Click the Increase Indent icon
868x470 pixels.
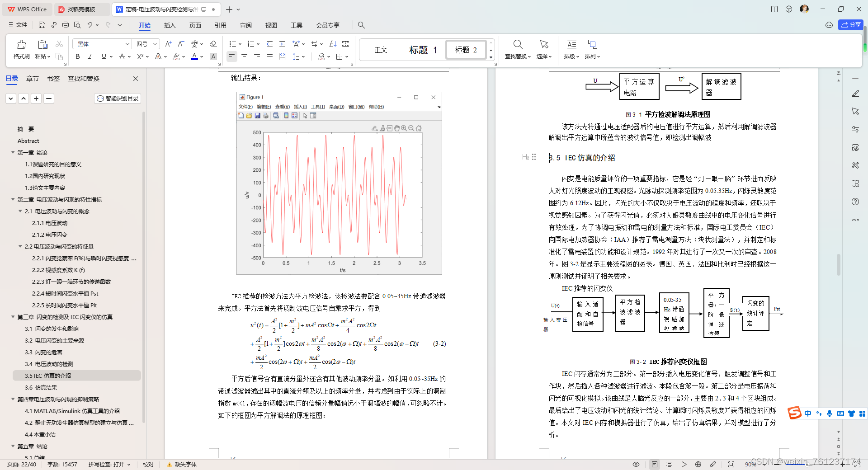[282, 44]
